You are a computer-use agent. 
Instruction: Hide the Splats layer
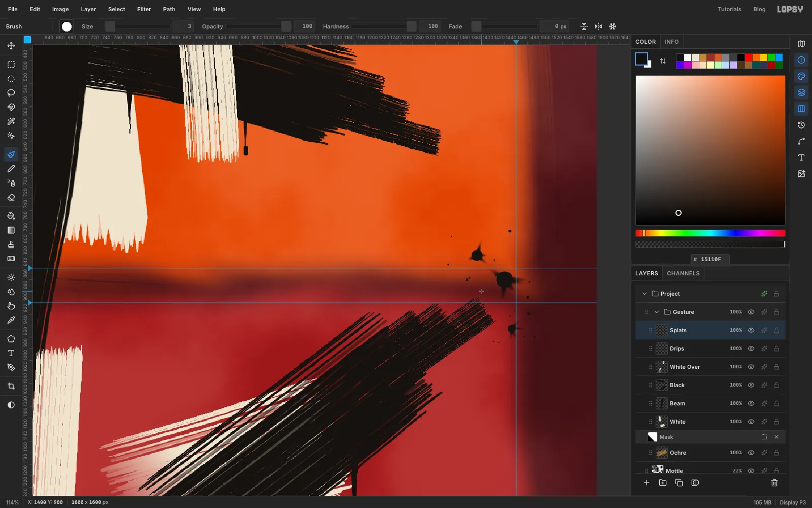pyautogui.click(x=751, y=330)
